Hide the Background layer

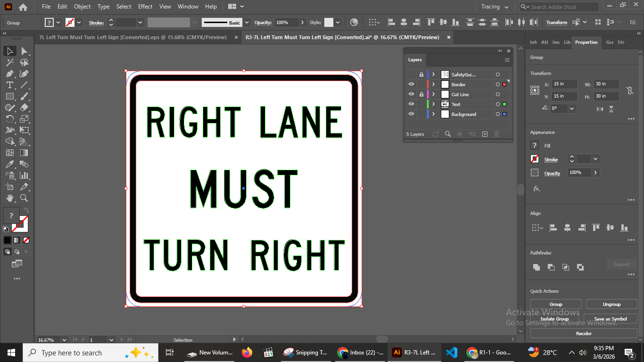click(x=411, y=114)
